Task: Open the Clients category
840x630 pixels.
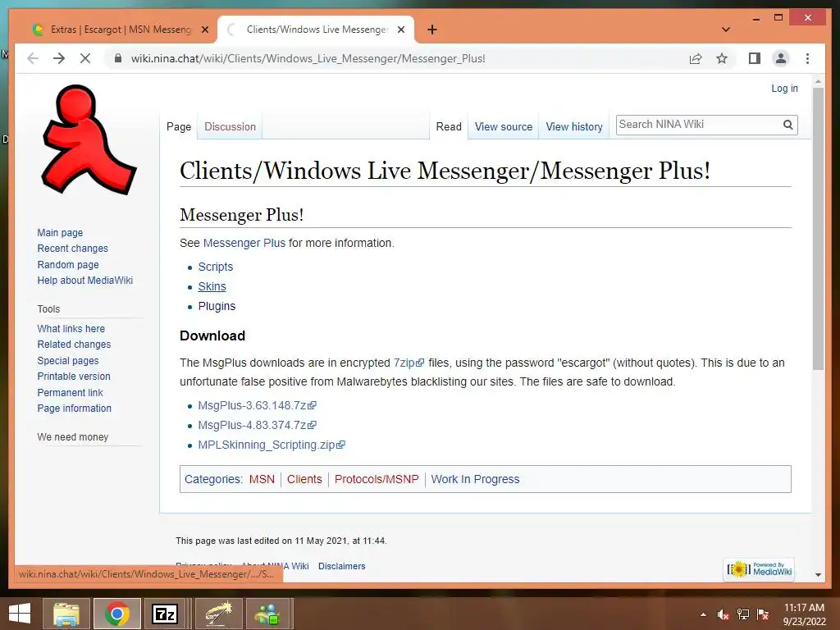Action: 304,479
